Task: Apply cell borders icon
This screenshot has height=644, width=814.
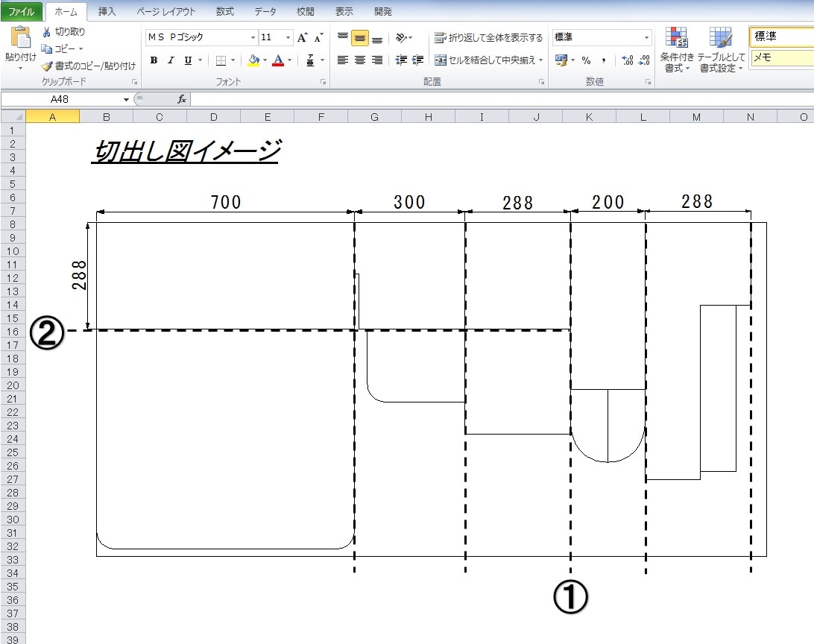Action: click(x=221, y=60)
